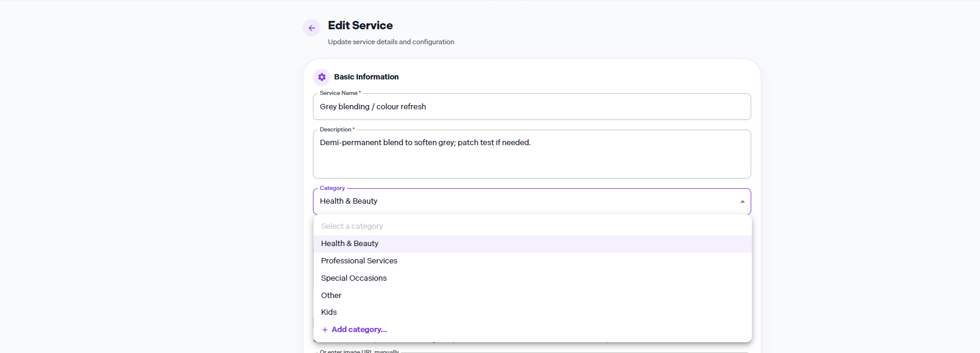Choose Kids in the category list
Screen dimensions: 980x353
tap(532, 312)
